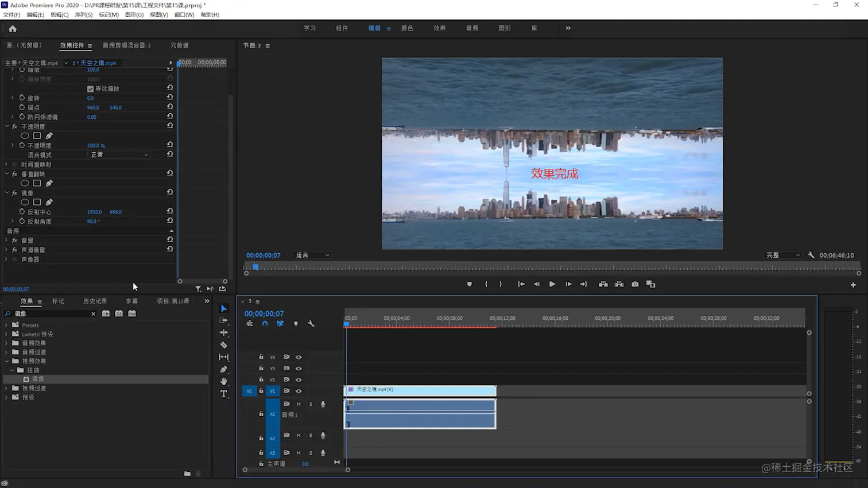The height and width of the screenshot is (488, 868).
Task: Clear the effects search field
Action: point(93,314)
